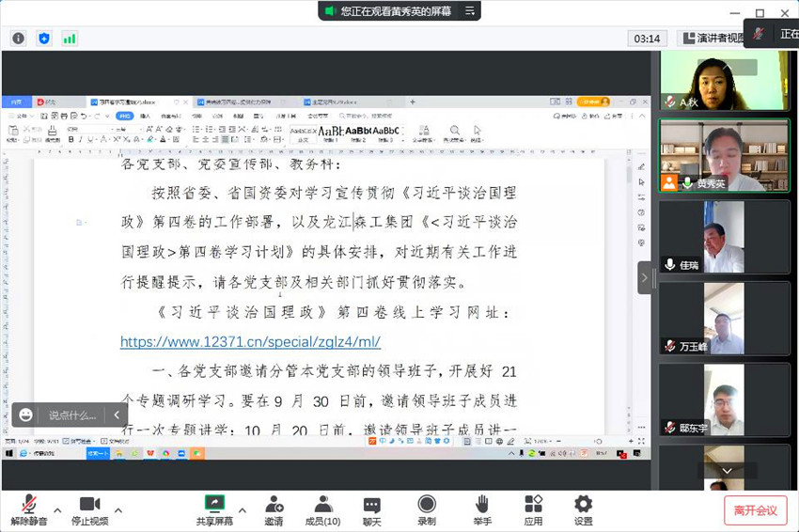Open the 应用 apps panel
The width and height of the screenshot is (799, 532).
[x=534, y=509]
